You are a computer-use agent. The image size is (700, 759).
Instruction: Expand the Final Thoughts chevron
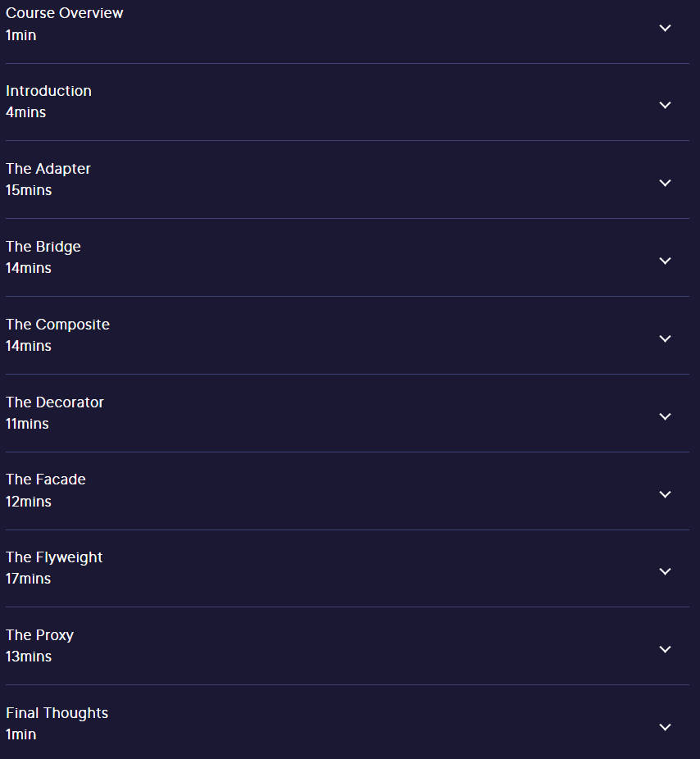tap(665, 728)
